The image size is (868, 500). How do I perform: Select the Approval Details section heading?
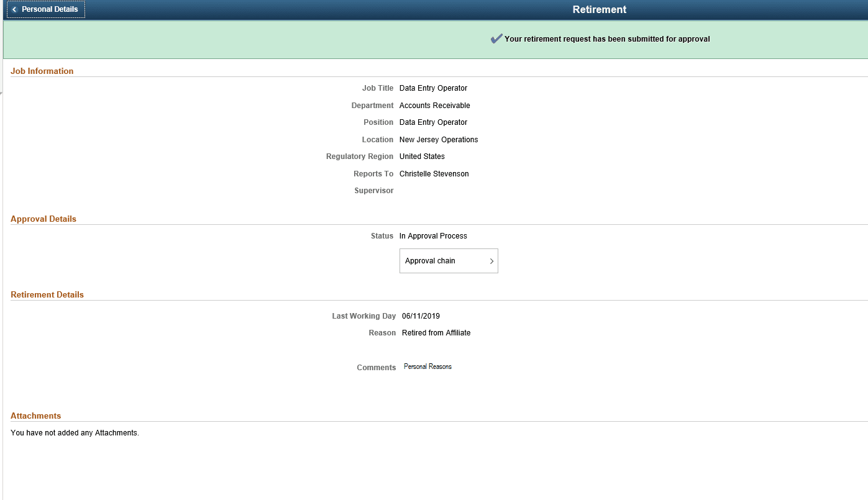pyautogui.click(x=43, y=219)
